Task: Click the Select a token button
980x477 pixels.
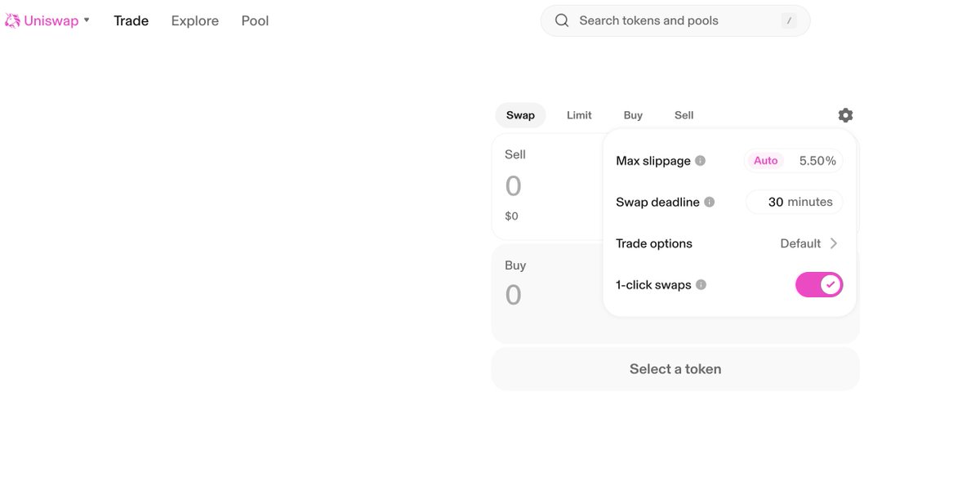Action: pyautogui.click(x=675, y=369)
